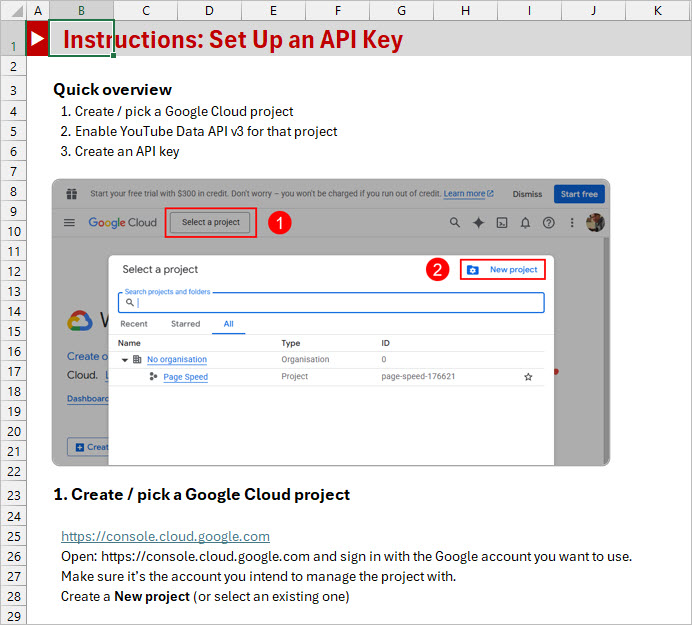Star the Page Speed project

point(528,377)
